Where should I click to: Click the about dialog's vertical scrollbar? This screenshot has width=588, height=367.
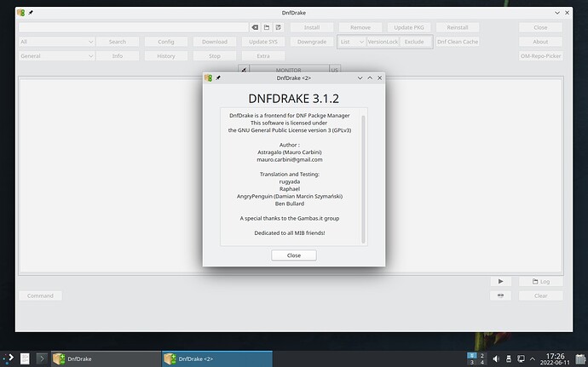pos(363,180)
